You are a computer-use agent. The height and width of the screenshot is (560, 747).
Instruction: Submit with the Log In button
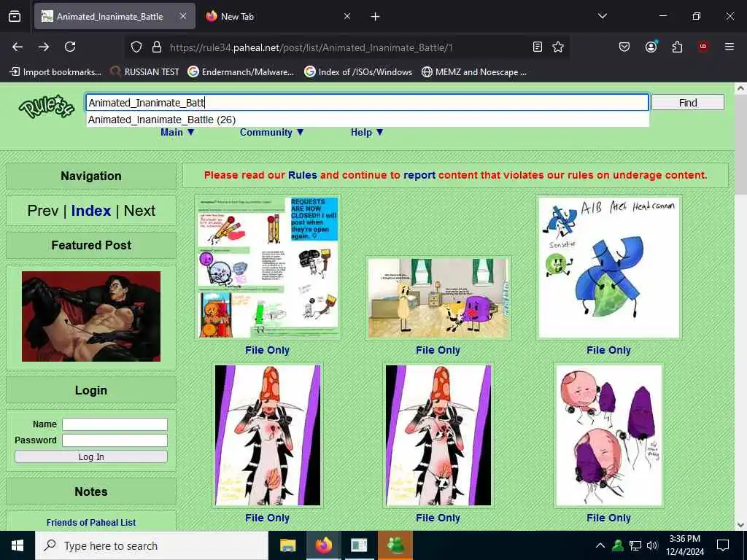(x=91, y=456)
